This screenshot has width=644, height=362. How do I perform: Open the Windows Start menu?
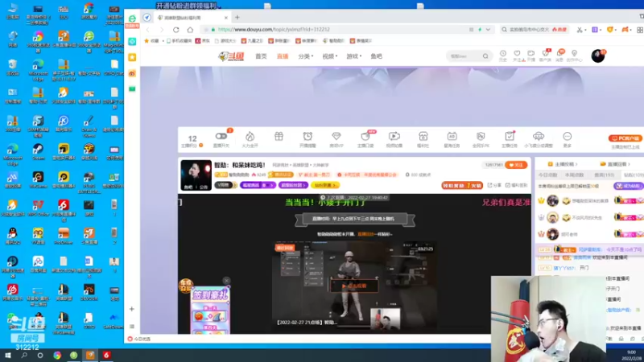click(8, 355)
